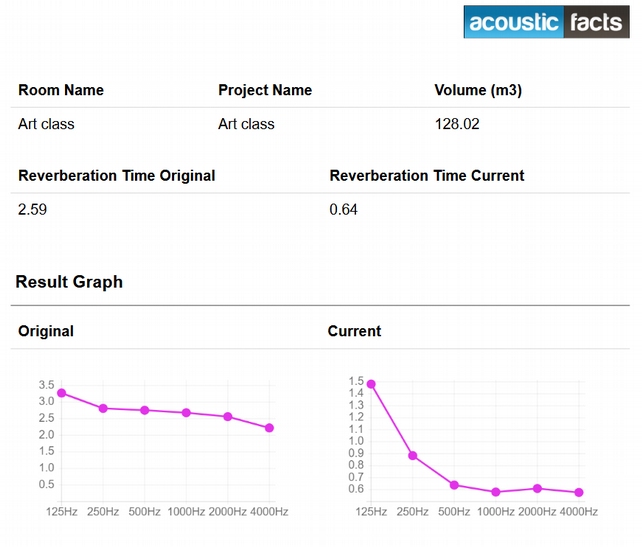
Task: Click the 125Hz peak point on Current graph
Action: 371,384
